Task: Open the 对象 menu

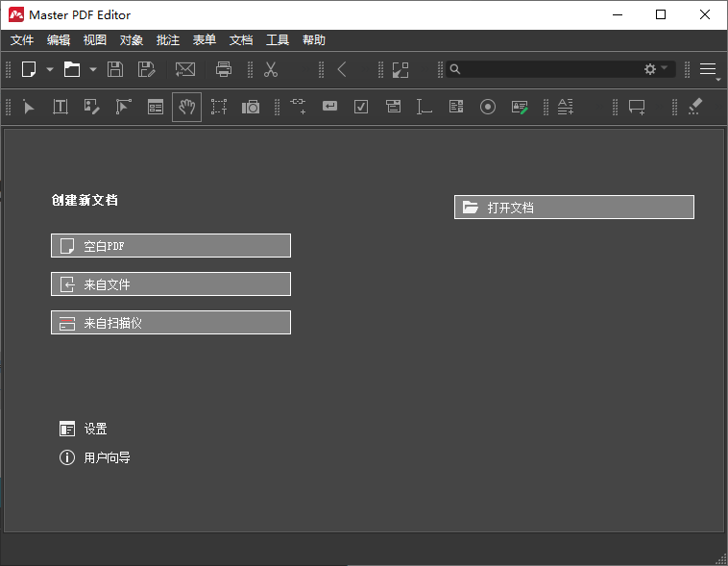Action: pos(132,40)
